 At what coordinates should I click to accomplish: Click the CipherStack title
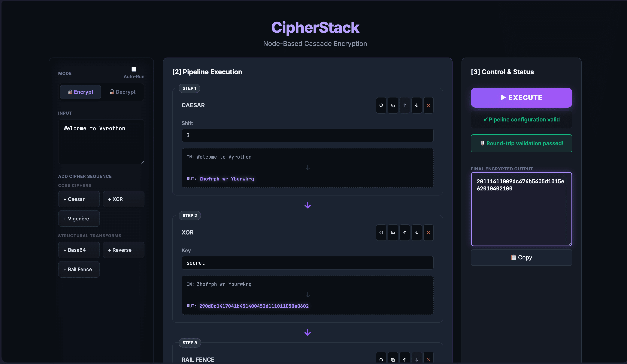pos(315,27)
